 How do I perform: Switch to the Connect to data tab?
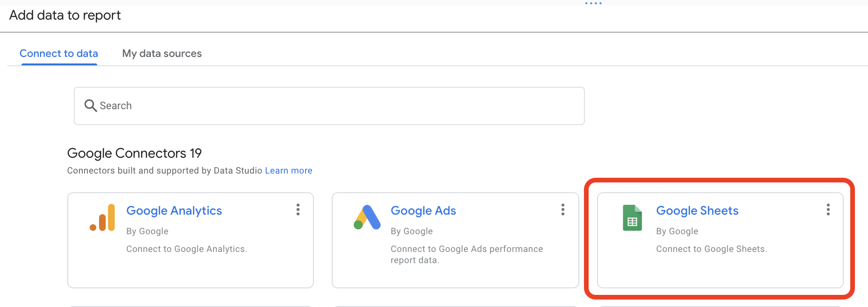(59, 54)
